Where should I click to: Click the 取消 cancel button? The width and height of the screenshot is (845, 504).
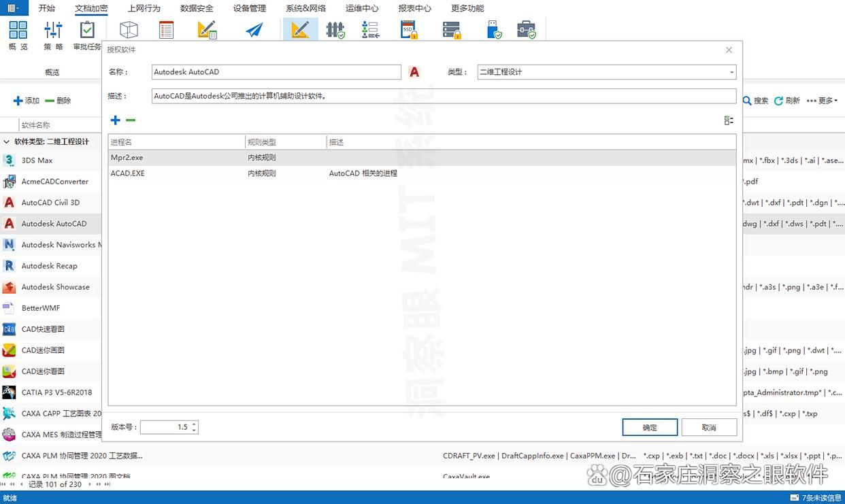709,427
